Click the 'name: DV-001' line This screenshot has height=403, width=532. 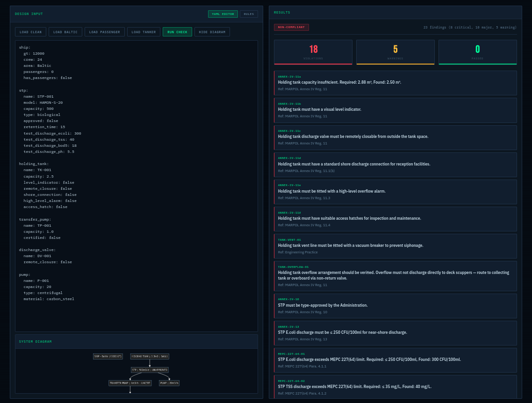pyautogui.click(x=37, y=256)
